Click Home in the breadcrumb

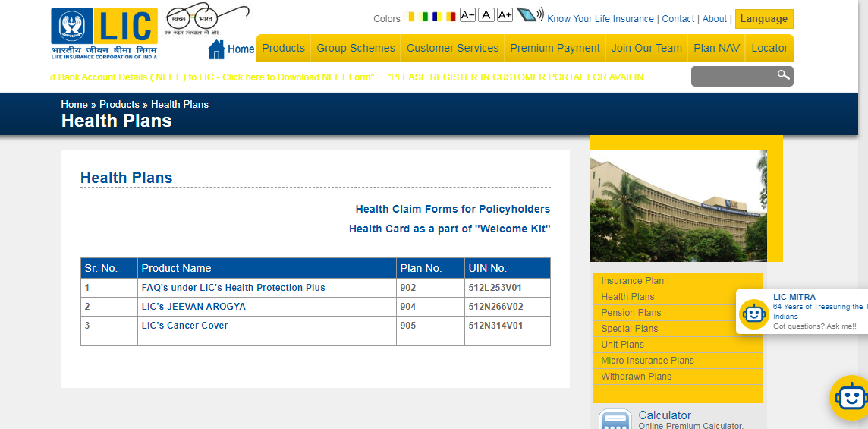[74, 104]
